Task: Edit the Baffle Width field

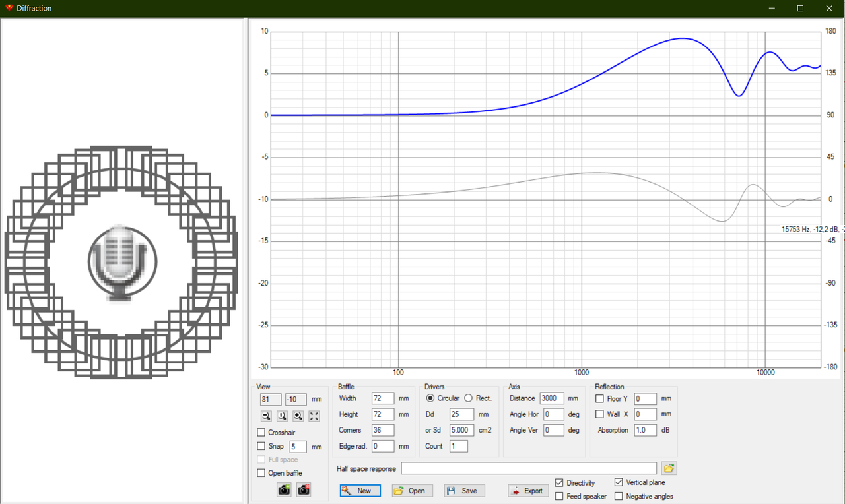Action: pyautogui.click(x=383, y=398)
